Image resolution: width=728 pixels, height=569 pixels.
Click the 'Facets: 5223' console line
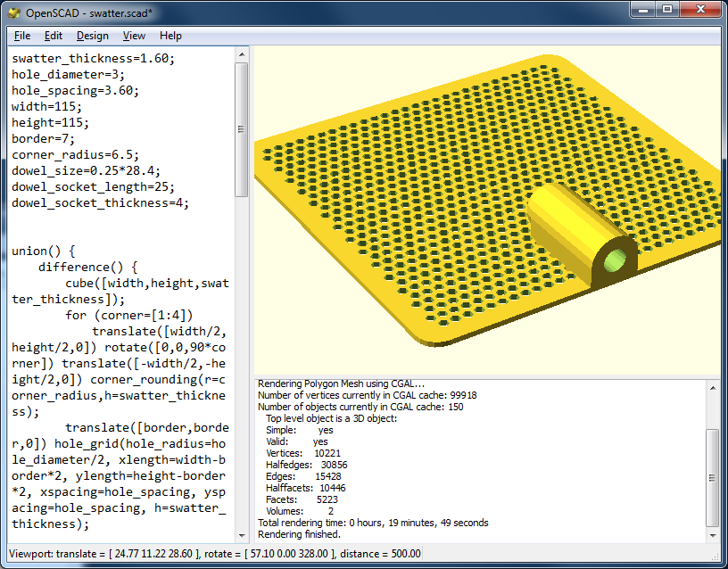(x=302, y=499)
